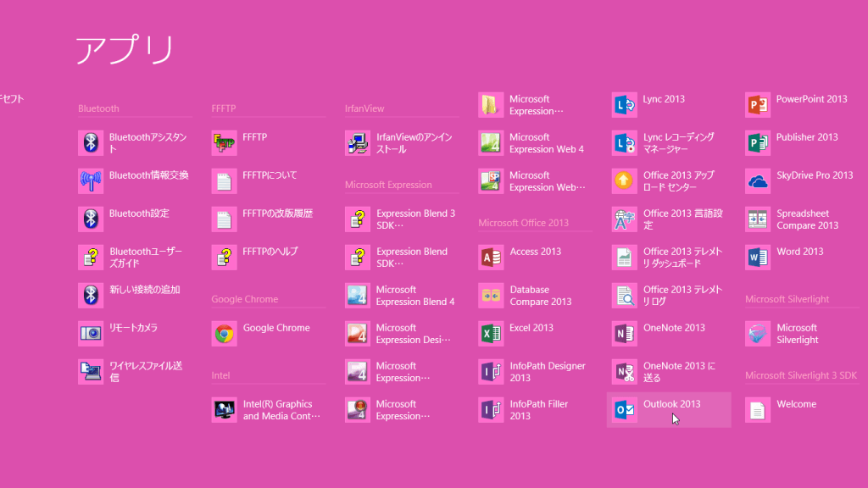Select the Intel group header

pos(220,375)
